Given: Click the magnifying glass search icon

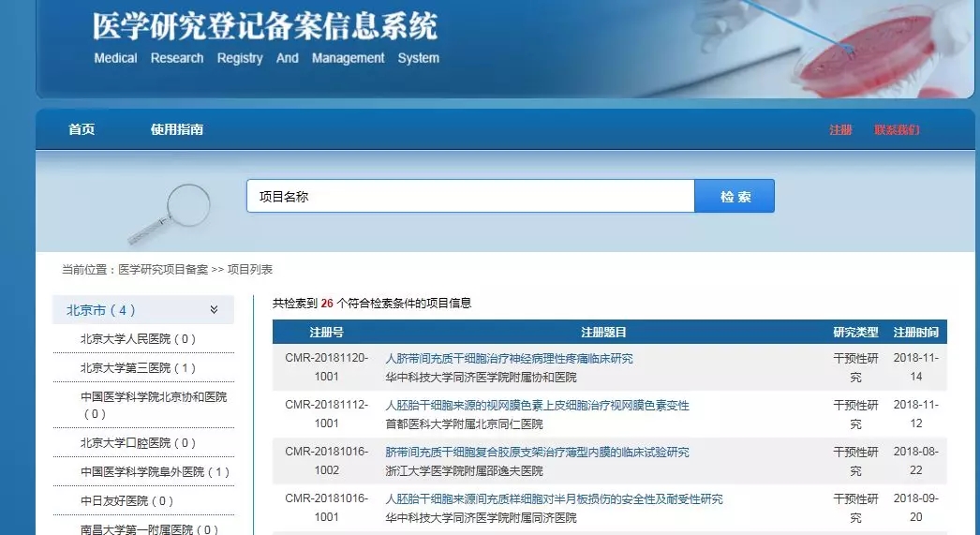Looking at the screenshot, I should tap(170, 213).
